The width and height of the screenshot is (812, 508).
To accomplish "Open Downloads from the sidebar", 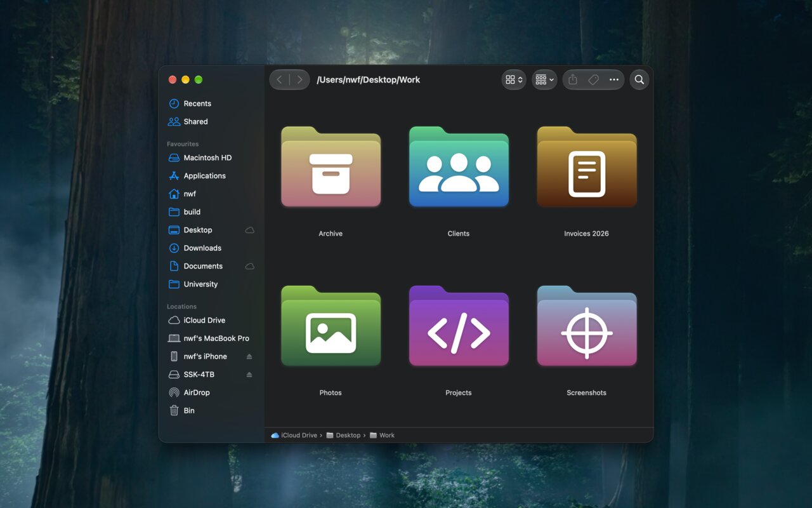I will tap(211, 248).
